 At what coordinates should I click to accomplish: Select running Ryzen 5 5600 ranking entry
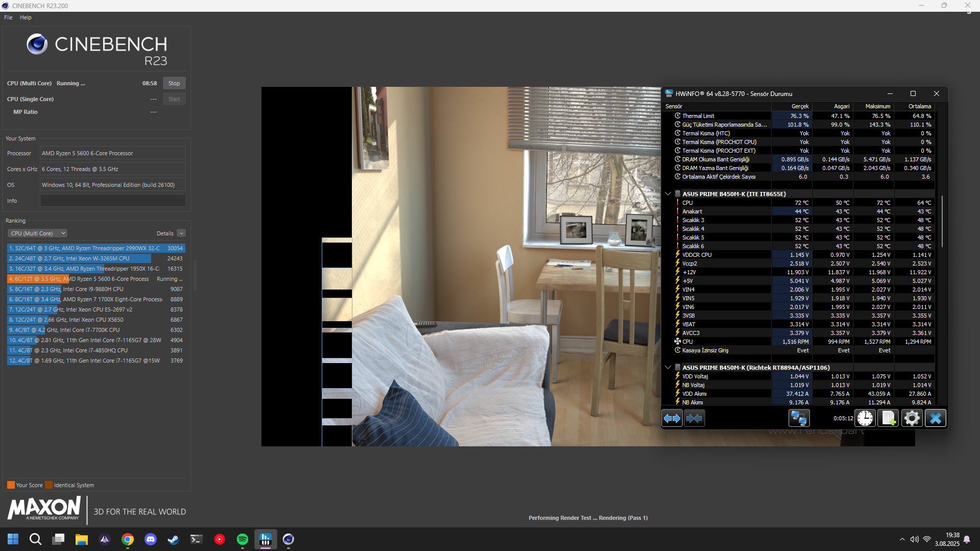(96, 279)
